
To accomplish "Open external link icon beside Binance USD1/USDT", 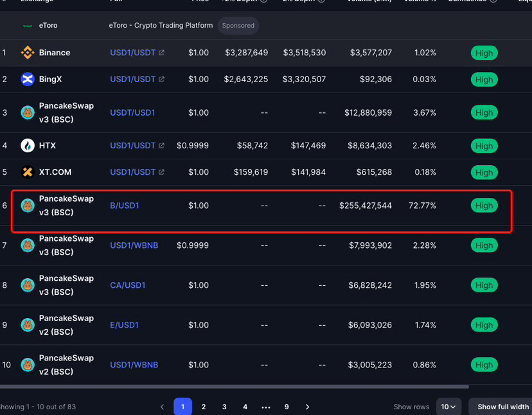I will (161, 53).
